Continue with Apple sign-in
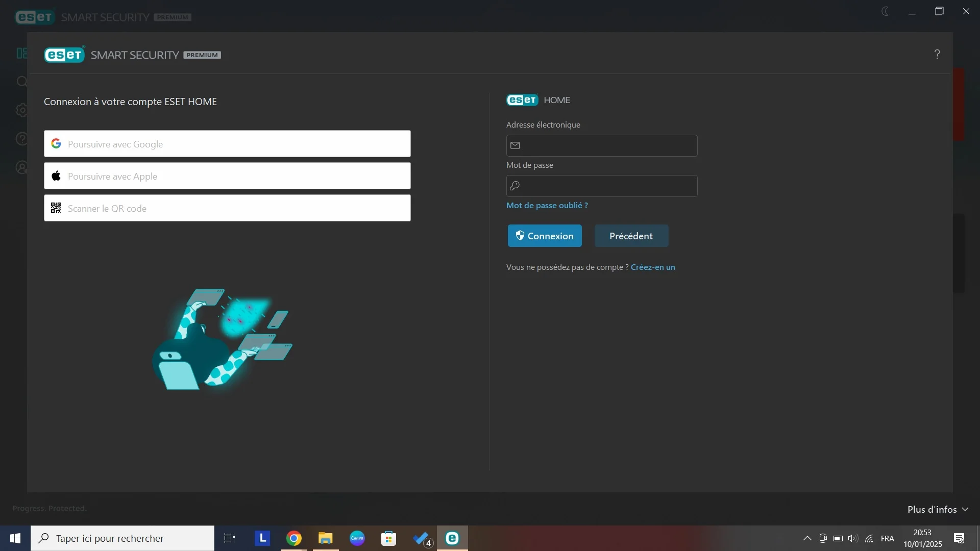This screenshot has height=551, width=980. click(x=227, y=176)
